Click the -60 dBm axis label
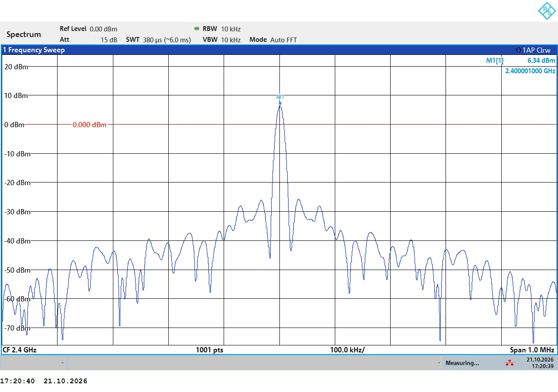 [x=17, y=299]
